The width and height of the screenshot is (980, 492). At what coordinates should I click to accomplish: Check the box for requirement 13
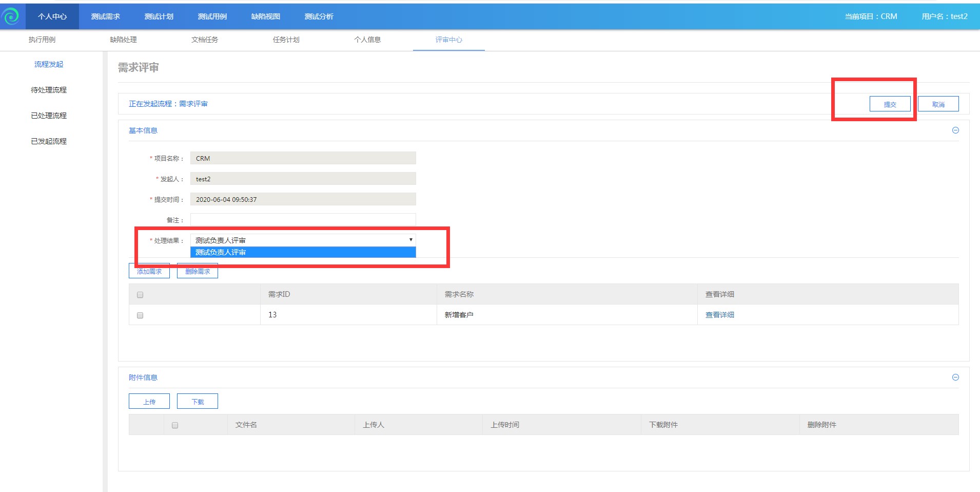tap(140, 315)
